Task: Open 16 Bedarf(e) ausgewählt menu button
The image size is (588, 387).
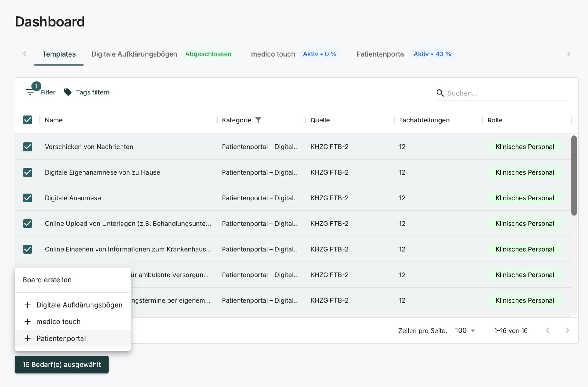Action: [62, 364]
